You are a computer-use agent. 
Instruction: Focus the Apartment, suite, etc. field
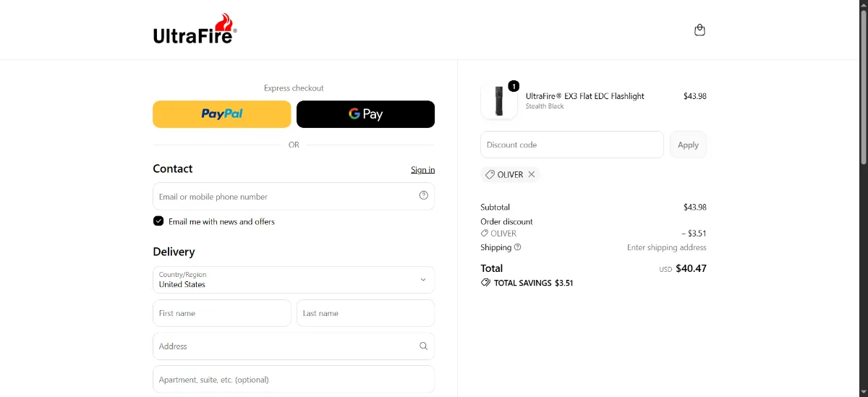(x=294, y=380)
